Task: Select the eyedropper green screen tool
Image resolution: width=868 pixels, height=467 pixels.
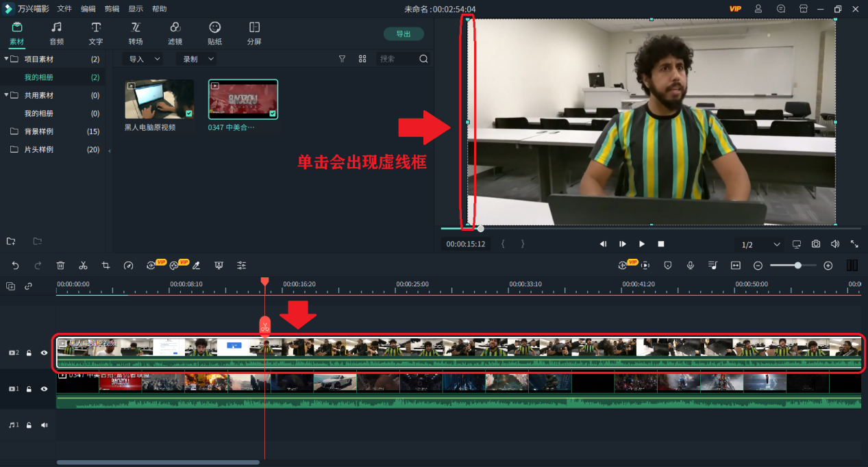Action: click(196, 265)
